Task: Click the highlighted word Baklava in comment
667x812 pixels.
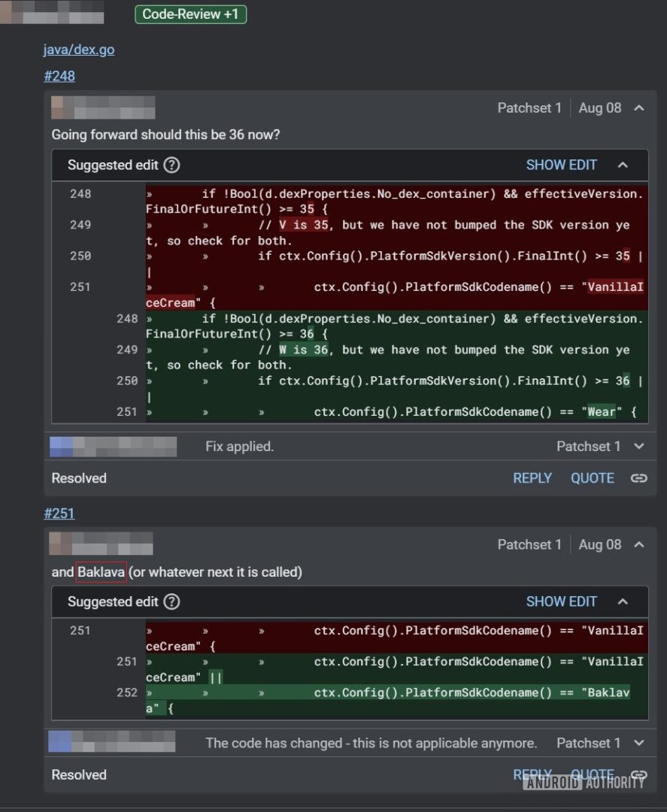Action: (101, 572)
